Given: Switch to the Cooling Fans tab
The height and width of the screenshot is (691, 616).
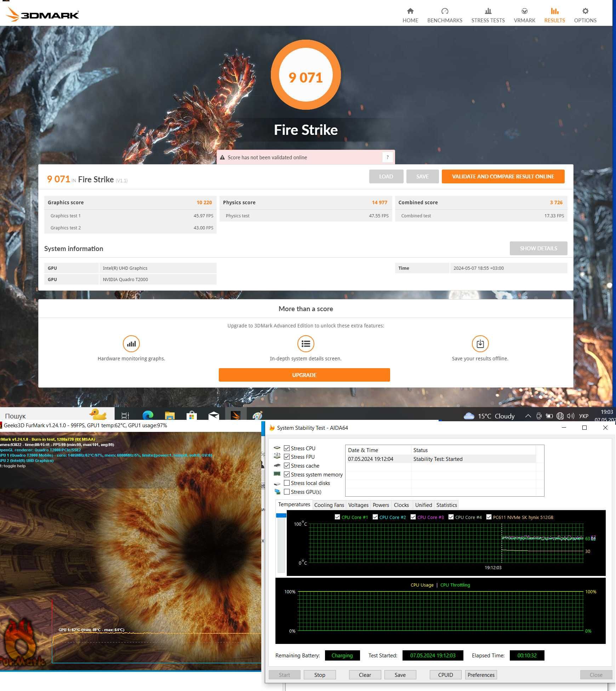Looking at the screenshot, I should point(329,505).
